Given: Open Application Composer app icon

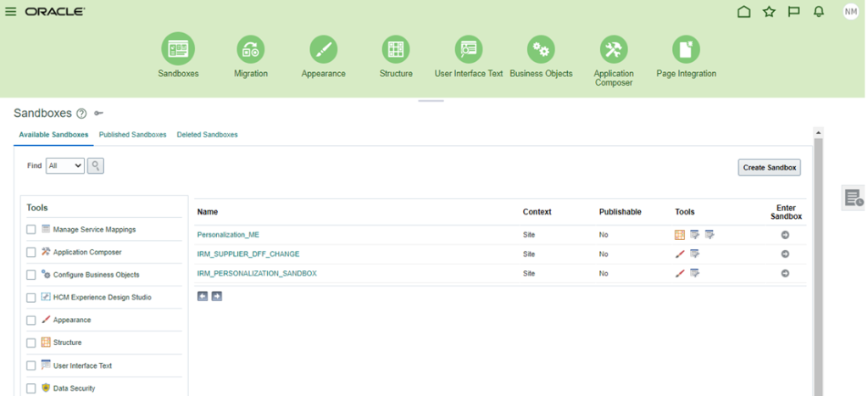Looking at the screenshot, I should [614, 49].
